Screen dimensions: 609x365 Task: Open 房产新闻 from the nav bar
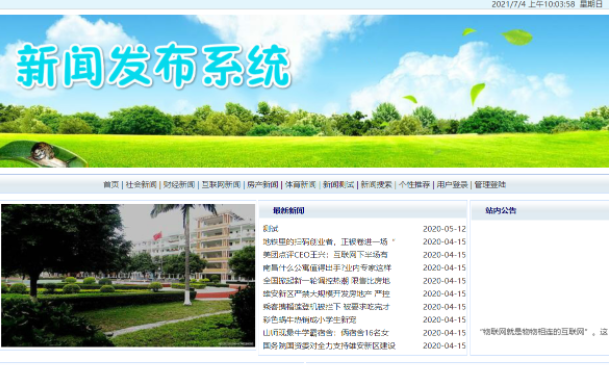[263, 185]
